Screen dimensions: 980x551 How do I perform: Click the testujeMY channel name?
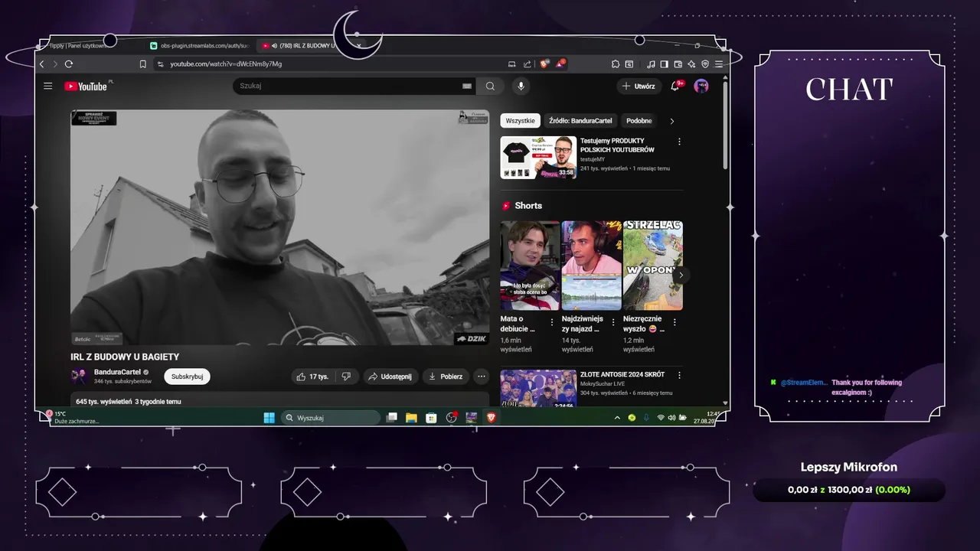tap(593, 159)
